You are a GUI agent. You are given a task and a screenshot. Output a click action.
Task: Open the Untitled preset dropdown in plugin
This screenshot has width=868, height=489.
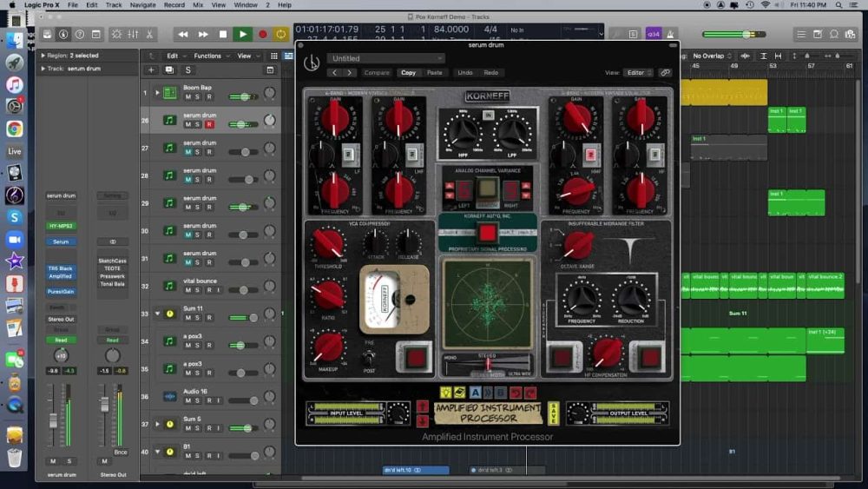[385, 58]
